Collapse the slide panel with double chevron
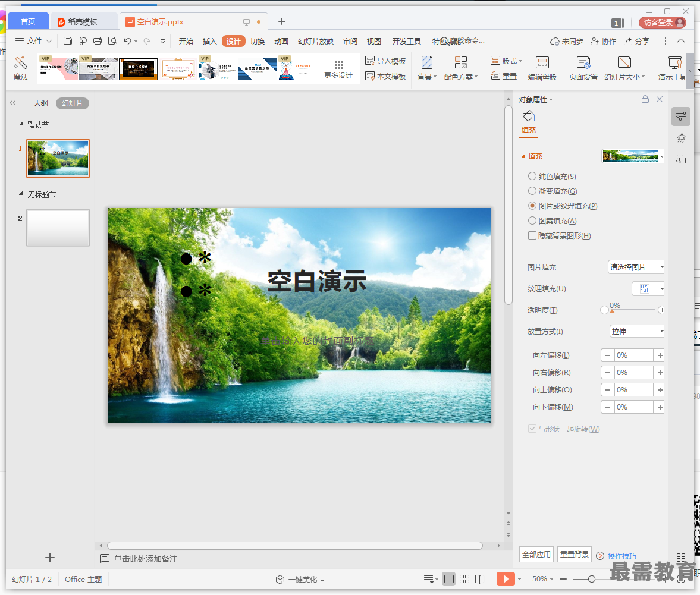 click(13, 103)
